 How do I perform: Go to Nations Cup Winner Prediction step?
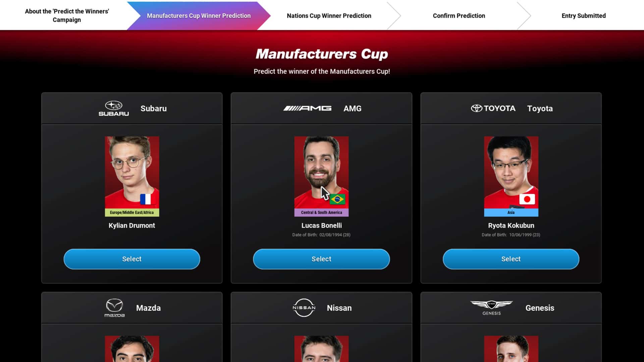coord(329,15)
